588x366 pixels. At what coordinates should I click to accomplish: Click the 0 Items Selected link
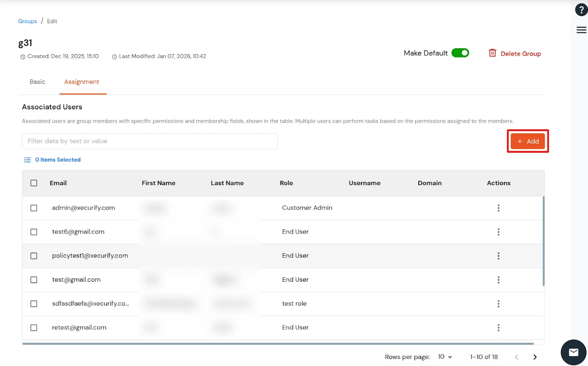[58, 160]
